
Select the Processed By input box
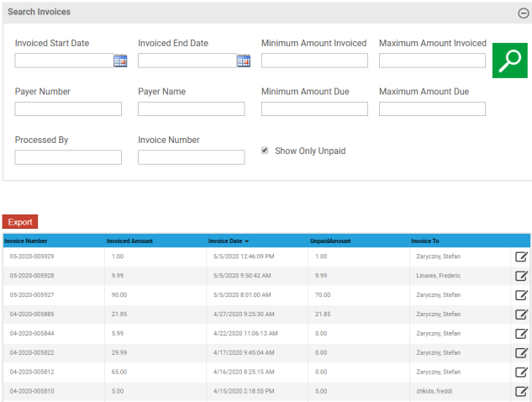68,157
